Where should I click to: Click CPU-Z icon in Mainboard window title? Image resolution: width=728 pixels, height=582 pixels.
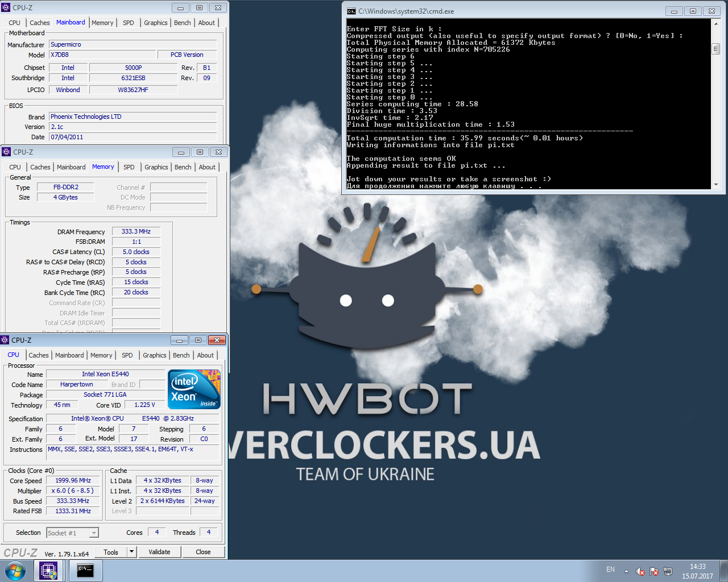coord(6,7)
